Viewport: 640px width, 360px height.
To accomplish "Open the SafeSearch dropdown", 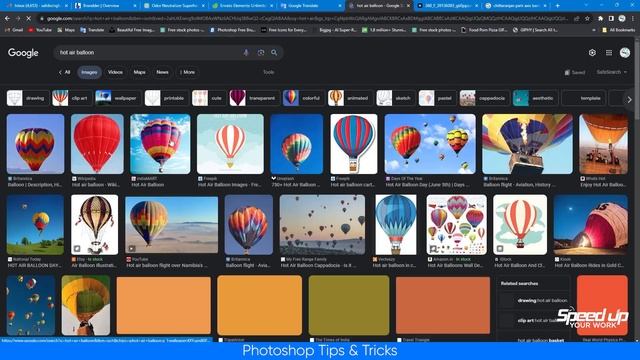I will pos(612,72).
